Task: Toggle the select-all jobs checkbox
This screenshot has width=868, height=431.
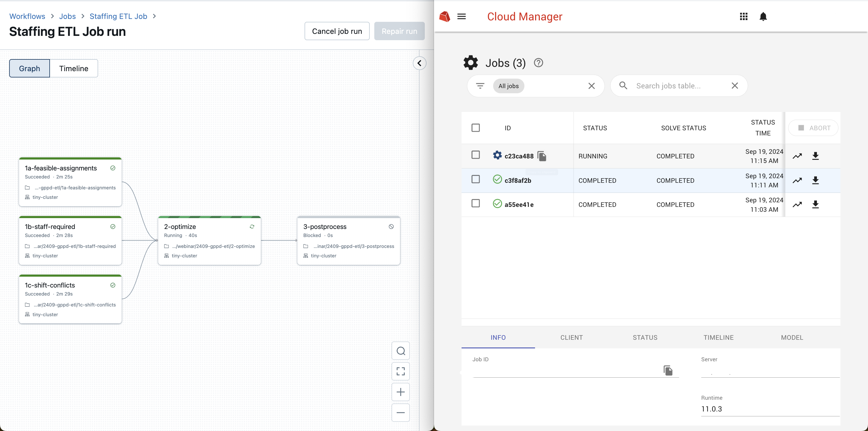Action: (x=475, y=128)
